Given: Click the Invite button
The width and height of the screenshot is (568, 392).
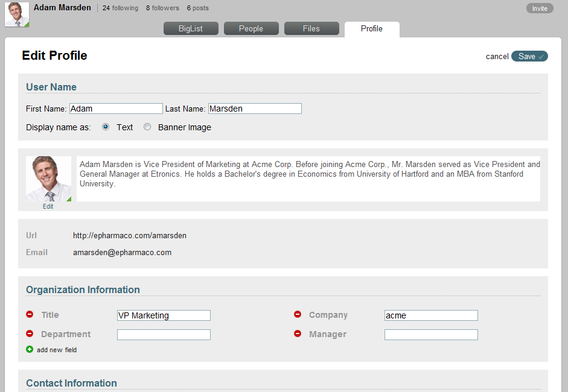Looking at the screenshot, I should click(x=539, y=8).
